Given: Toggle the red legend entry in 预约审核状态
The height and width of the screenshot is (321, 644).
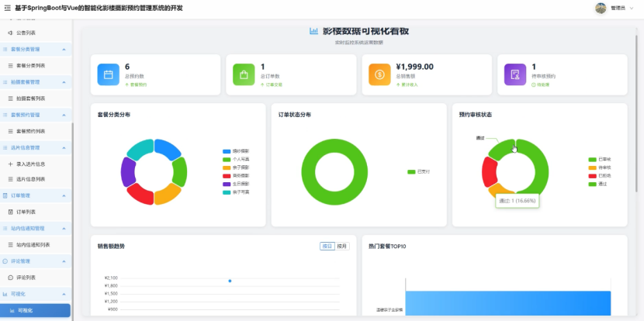Looking at the screenshot, I should coord(600,176).
